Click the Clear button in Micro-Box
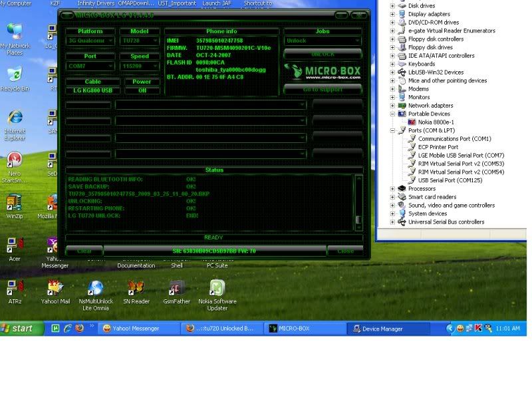Screen dimensions: 532x399 point(84,251)
